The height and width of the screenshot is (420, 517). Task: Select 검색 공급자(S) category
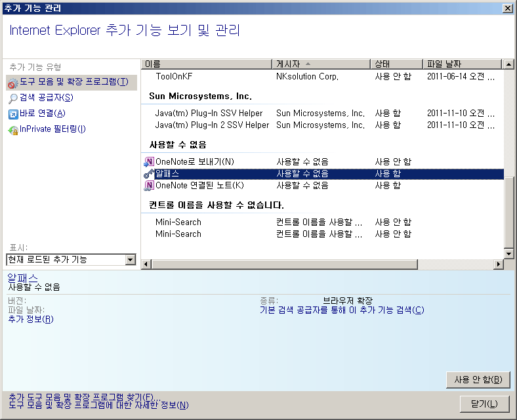[x=46, y=98]
